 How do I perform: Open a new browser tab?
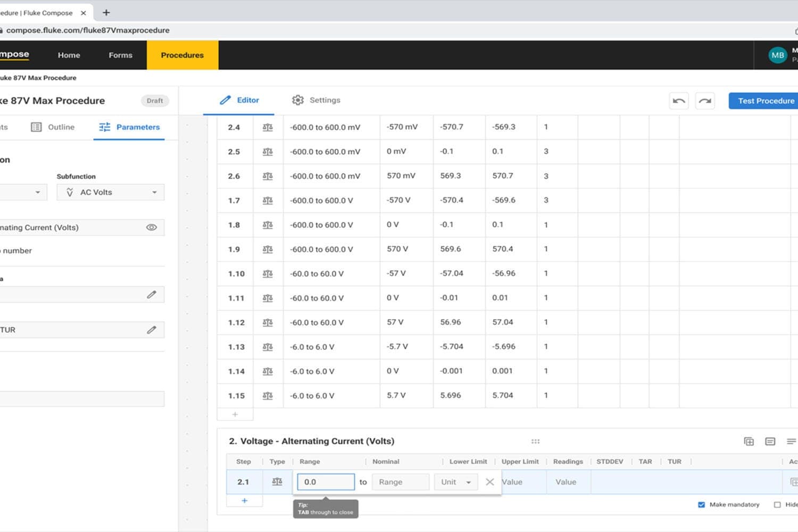click(106, 12)
